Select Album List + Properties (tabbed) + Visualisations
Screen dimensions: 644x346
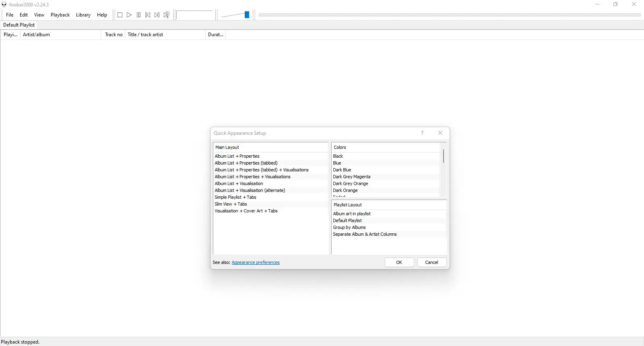tap(270, 170)
